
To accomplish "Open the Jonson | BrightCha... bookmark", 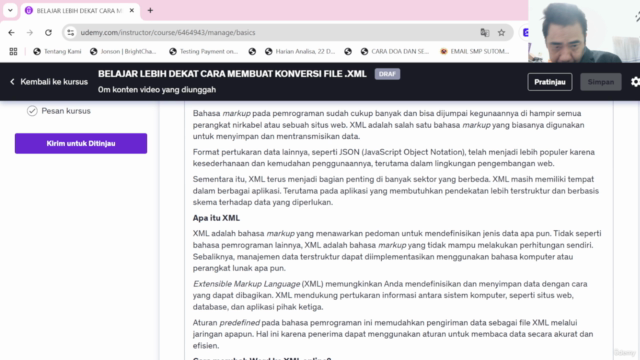I will click(123, 51).
